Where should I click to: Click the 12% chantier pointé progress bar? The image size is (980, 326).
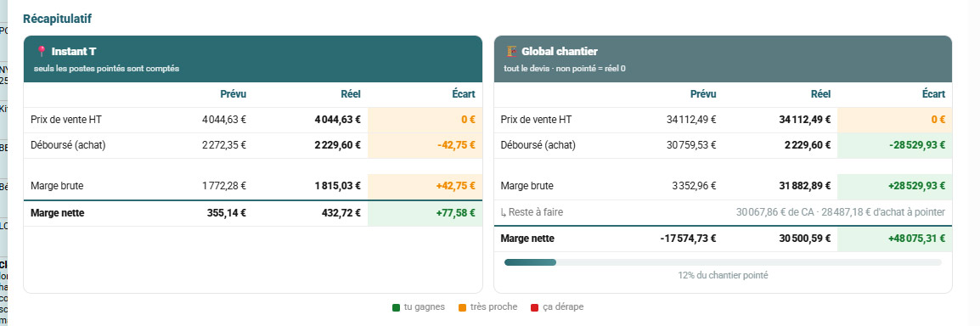pos(723,262)
